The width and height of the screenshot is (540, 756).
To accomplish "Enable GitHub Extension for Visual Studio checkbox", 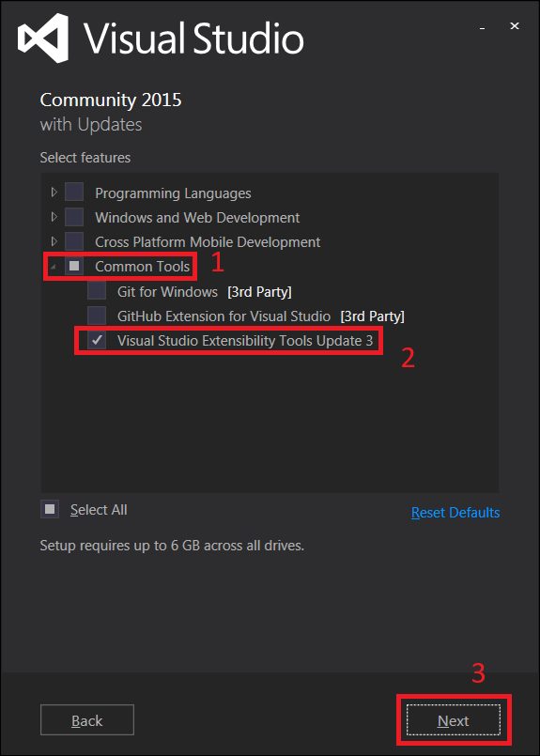I will click(x=97, y=316).
